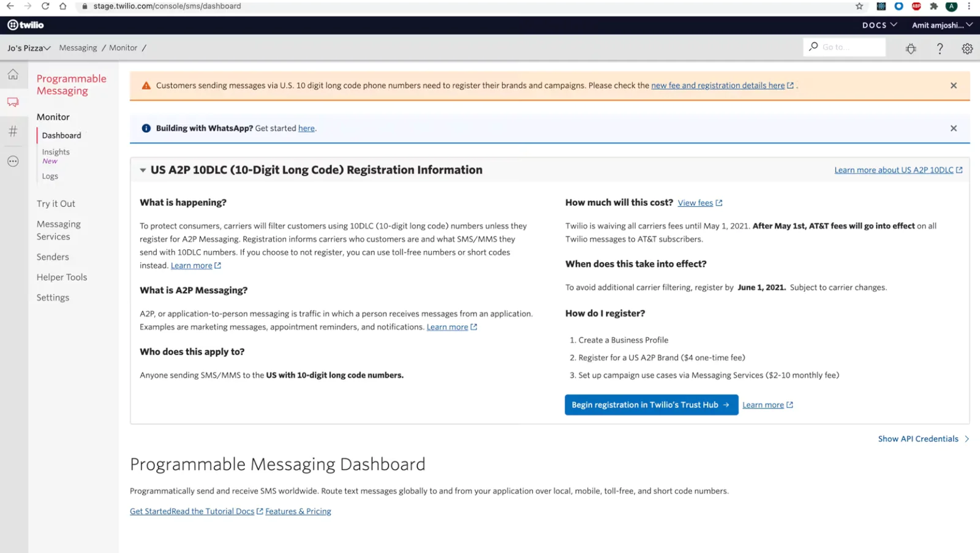Open the DOCS dropdown

click(x=880, y=25)
